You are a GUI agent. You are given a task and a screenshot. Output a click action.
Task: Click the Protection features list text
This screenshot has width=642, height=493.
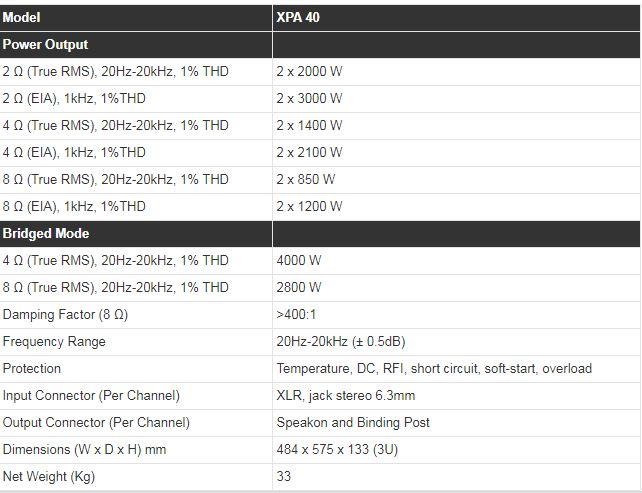(x=434, y=369)
